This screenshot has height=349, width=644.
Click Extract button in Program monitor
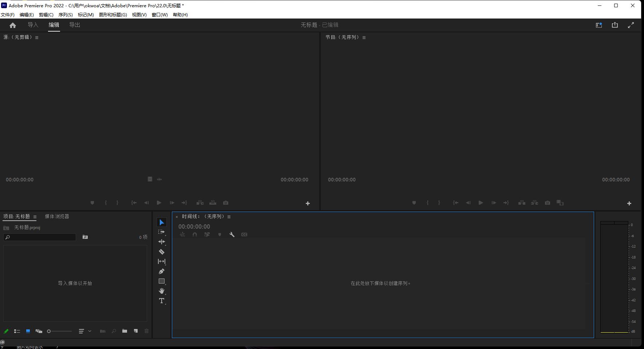click(x=534, y=203)
